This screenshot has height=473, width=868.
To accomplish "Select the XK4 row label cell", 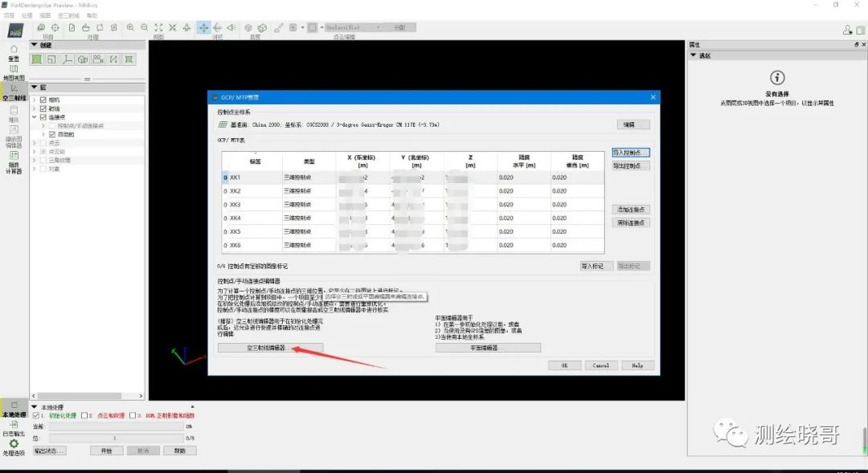I will tap(255, 218).
